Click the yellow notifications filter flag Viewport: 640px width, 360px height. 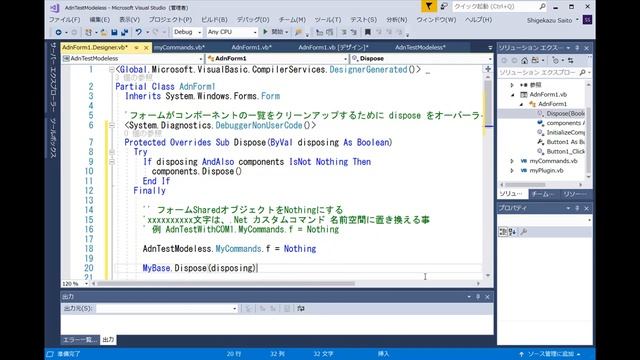pos(429,6)
